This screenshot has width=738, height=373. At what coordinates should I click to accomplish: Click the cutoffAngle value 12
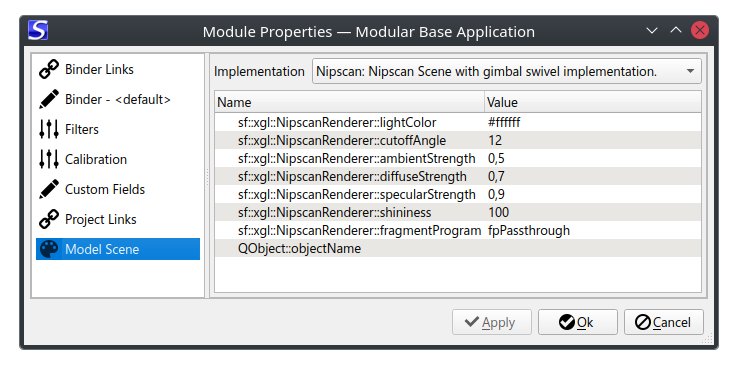coord(495,140)
